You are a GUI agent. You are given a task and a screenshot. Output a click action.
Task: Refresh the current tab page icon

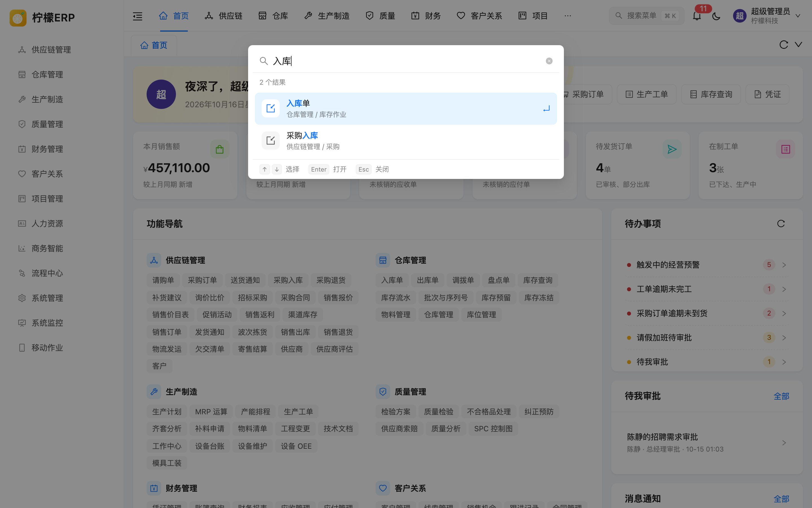(x=784, y=45)
